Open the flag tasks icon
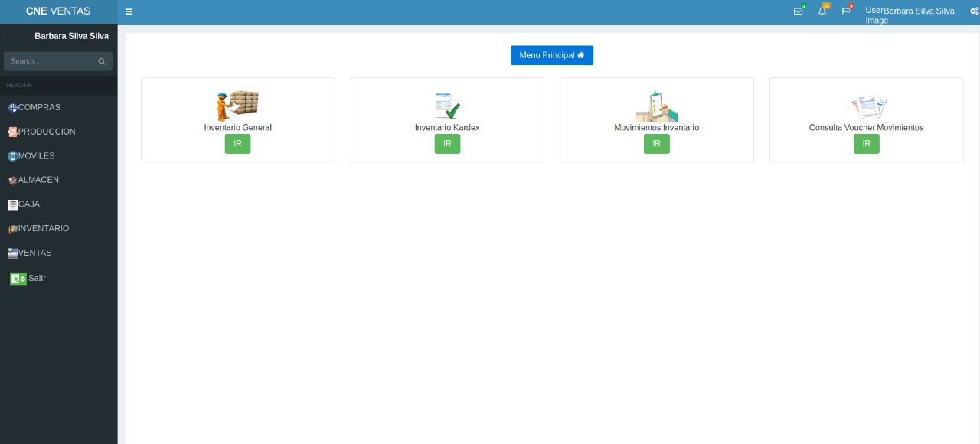Image resolution: width=980 pixels, height=444 pixels. click(x=846, y=11)
